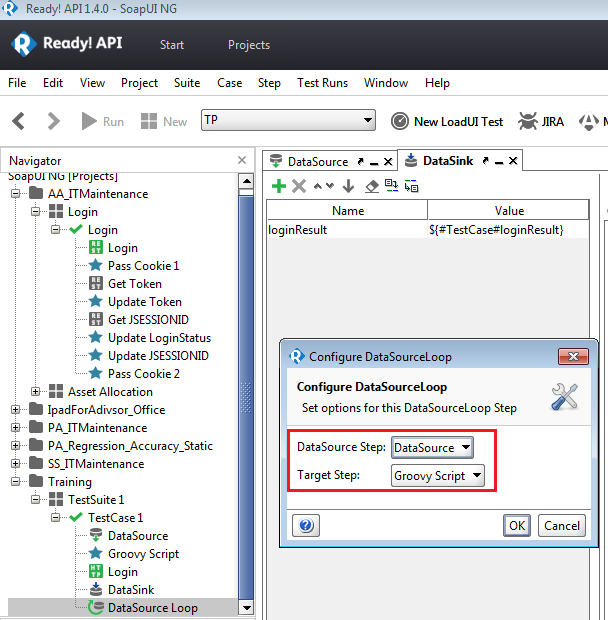Open the TP environment dropdown
The height and width of the screenshot is (620, 608).
(288, 120)
